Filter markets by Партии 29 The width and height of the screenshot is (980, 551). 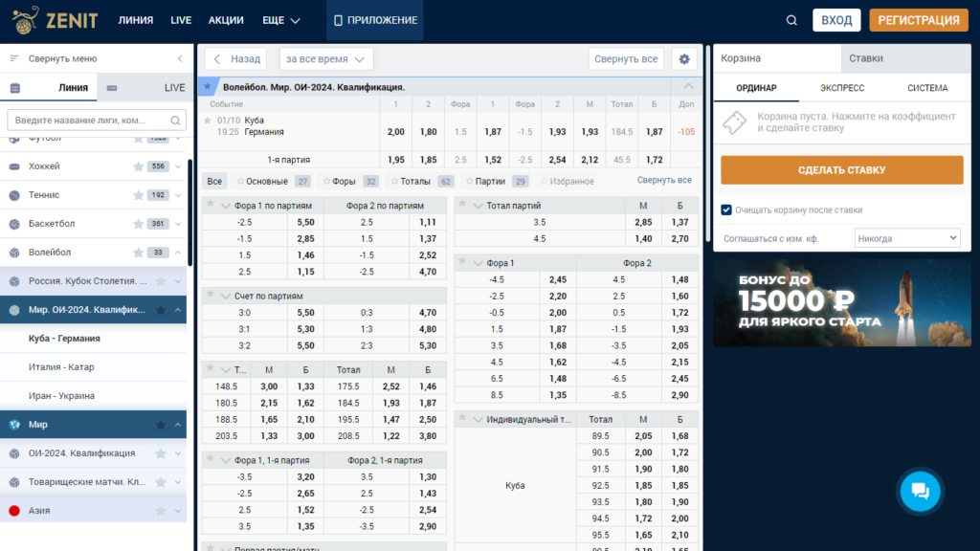pyautogui.click(x=498, y=181)
